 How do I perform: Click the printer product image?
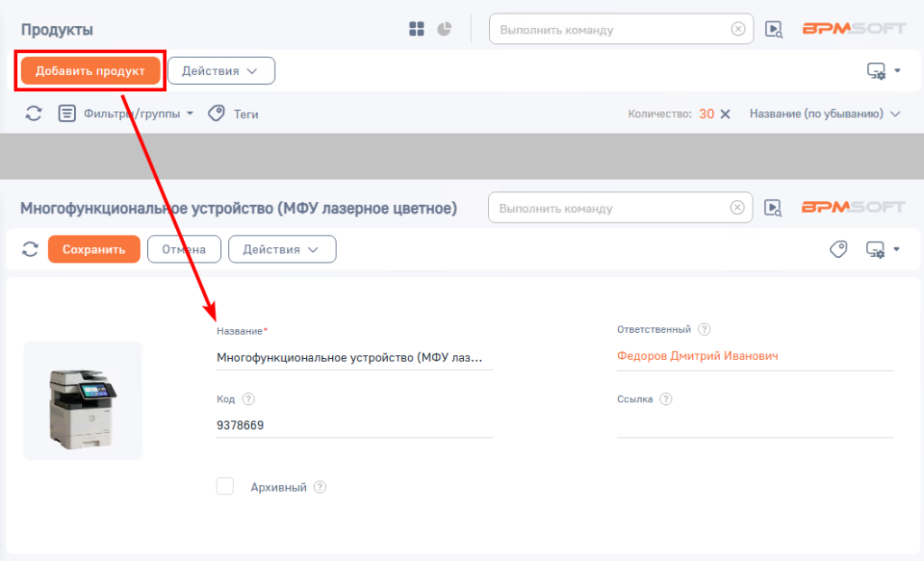coord(82,400)
